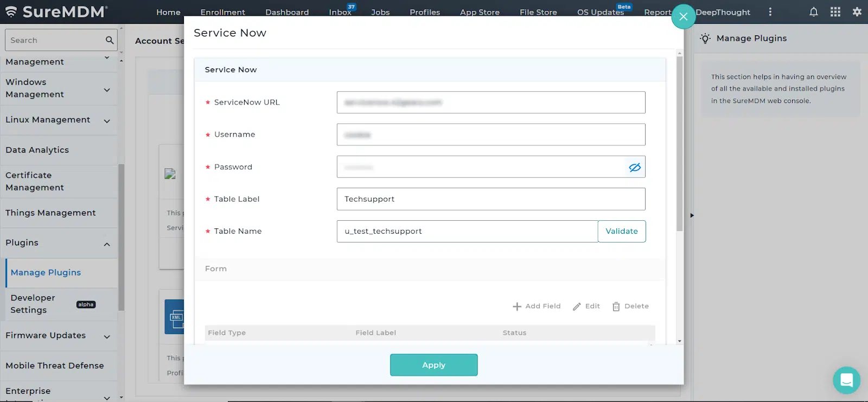
Task: Toggle password visibility eye icon
Action: [x=635, y=167]
